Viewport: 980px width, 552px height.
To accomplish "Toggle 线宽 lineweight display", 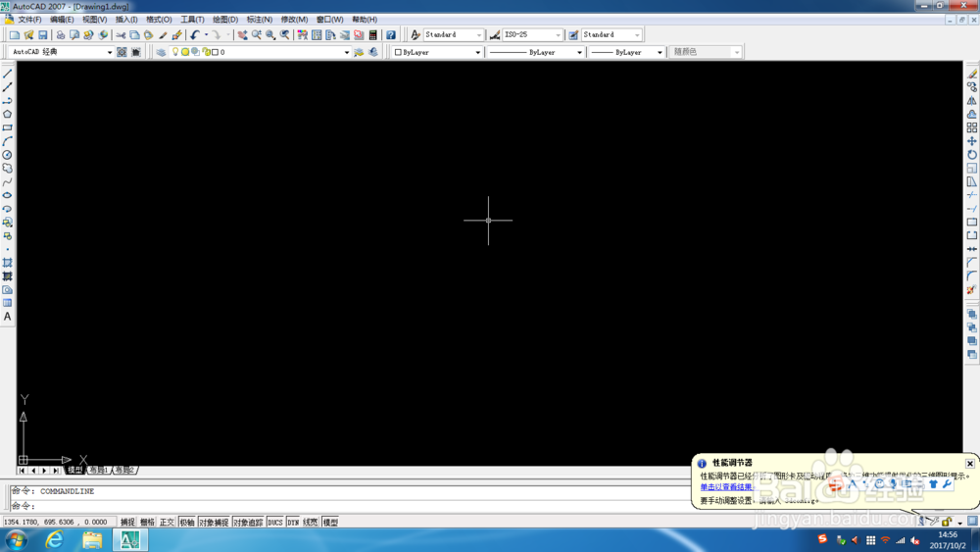I will [x=311, y=522].
